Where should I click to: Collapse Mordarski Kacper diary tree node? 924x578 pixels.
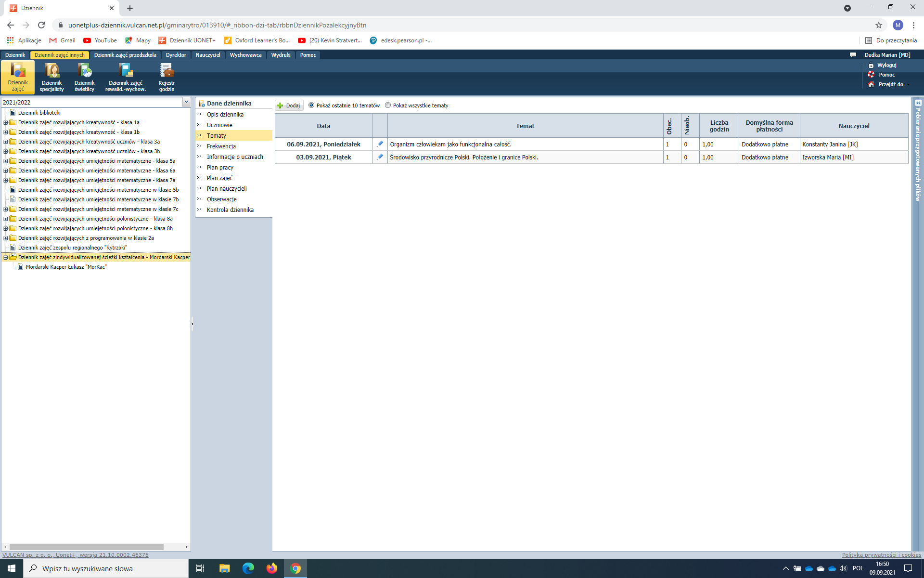pyautogui.click(x=5, y=257)
